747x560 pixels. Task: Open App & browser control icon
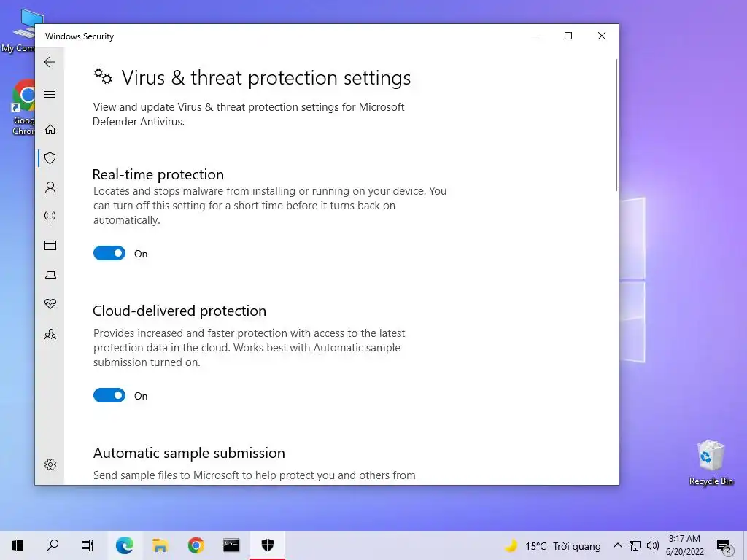point(50,245)
